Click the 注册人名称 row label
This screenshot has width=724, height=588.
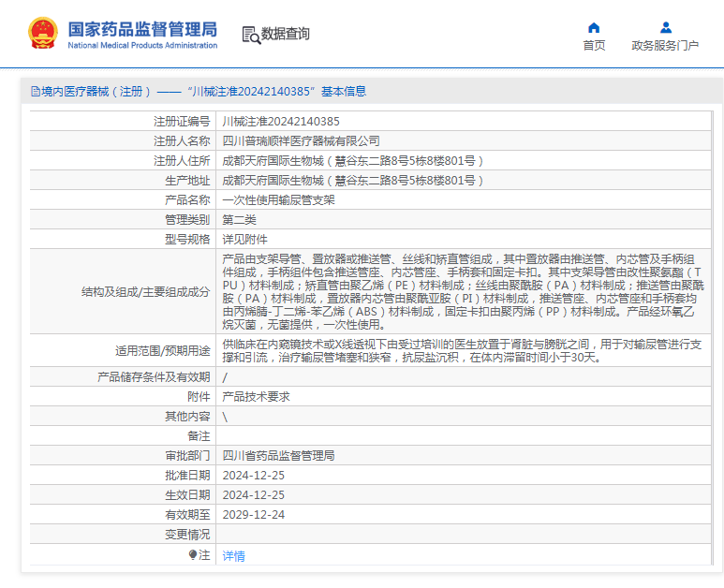(x=182, y=140)
